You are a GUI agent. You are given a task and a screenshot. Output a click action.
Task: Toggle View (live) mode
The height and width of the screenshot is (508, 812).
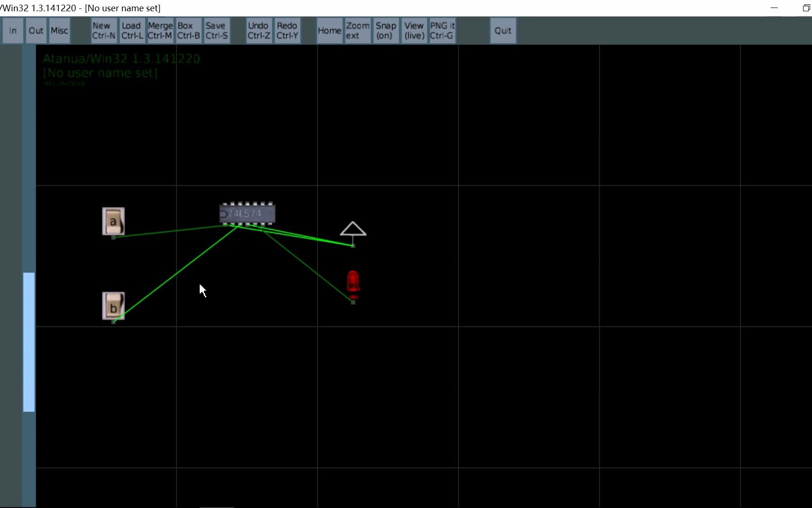tap(414, 31)
